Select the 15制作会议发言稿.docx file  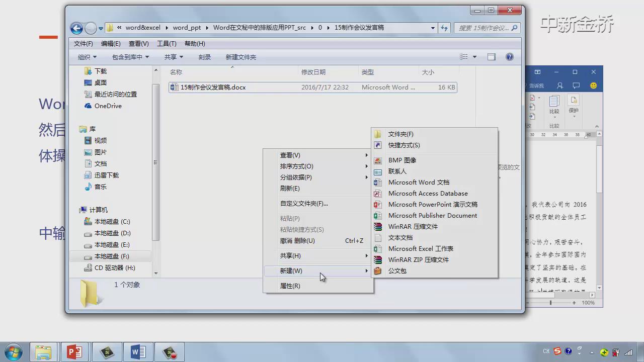313,87
